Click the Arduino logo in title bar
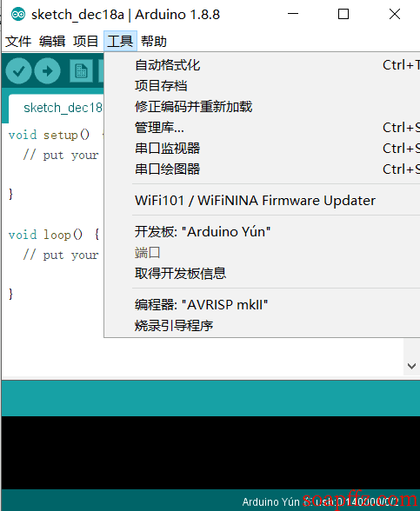Screen dimensions: 420x511 coord(18,14)
